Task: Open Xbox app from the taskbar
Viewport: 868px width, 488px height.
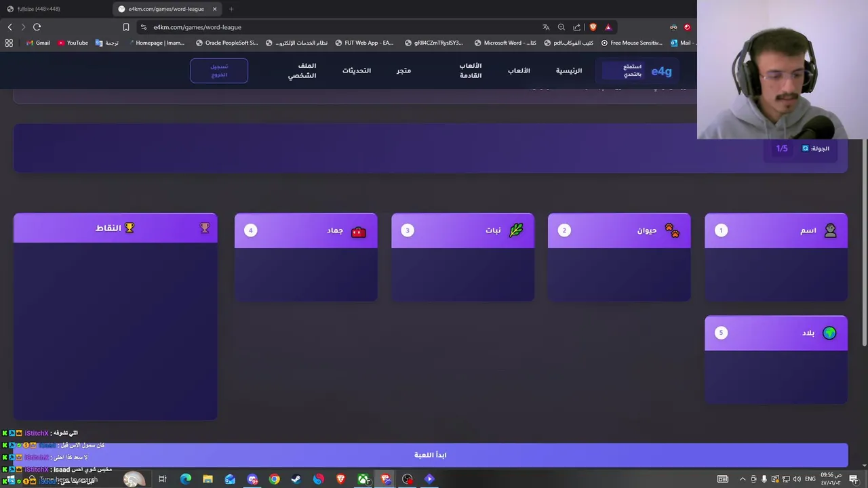Action: (x=363, y=479)
